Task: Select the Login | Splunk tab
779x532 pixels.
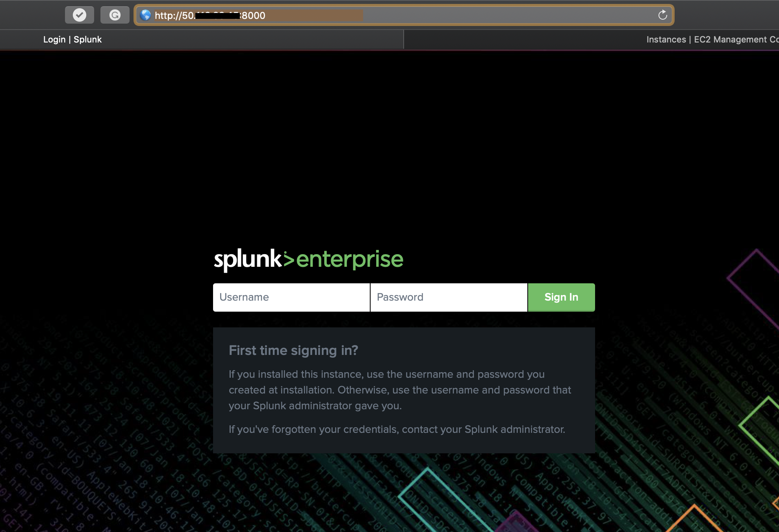Action: click(x=72, y=39)
